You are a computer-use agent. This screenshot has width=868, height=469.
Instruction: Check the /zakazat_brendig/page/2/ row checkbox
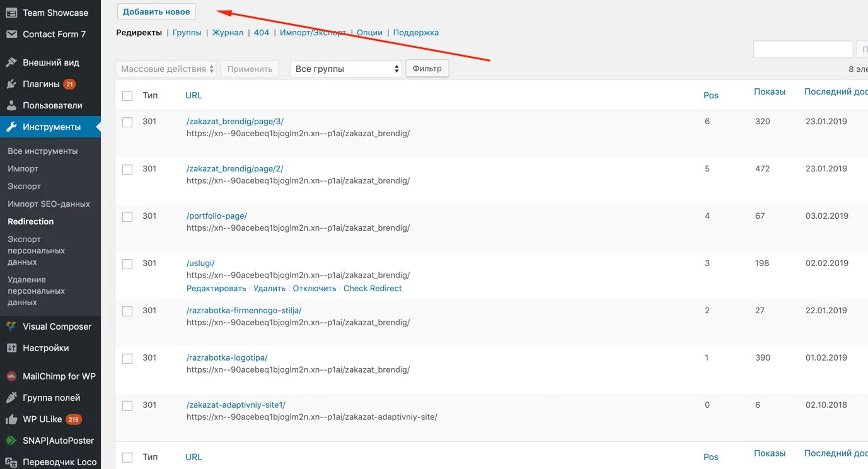tap(127, 170)
